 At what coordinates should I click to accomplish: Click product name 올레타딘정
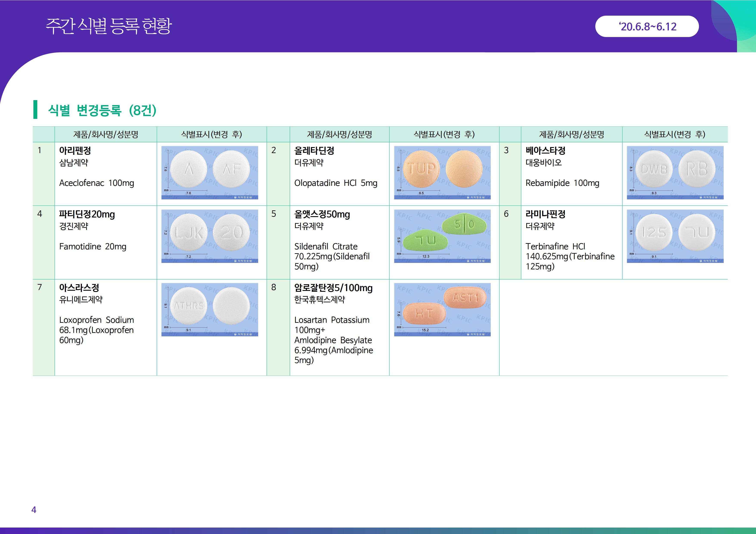coord(314,151)
